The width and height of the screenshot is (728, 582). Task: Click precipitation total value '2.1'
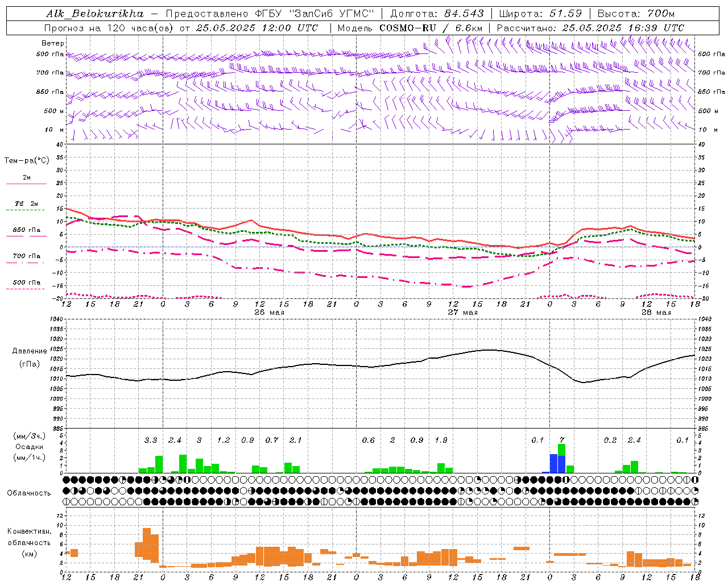pos(296,440)
